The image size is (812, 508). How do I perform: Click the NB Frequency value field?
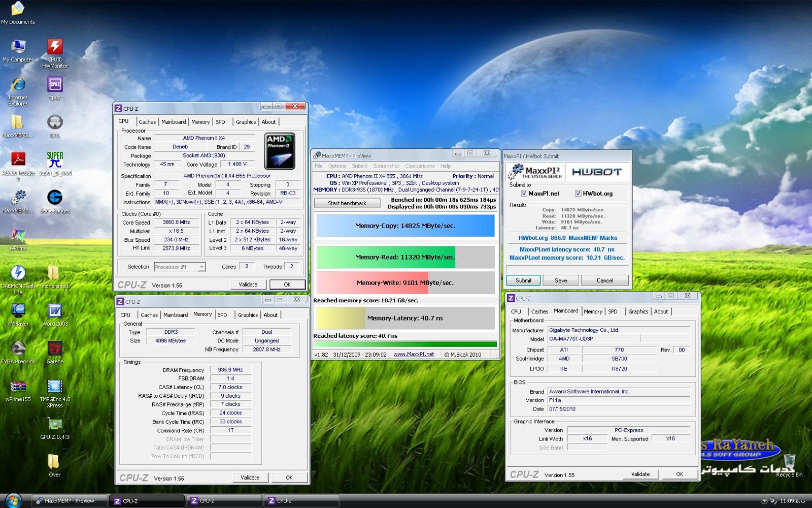(x=266, y=350)
